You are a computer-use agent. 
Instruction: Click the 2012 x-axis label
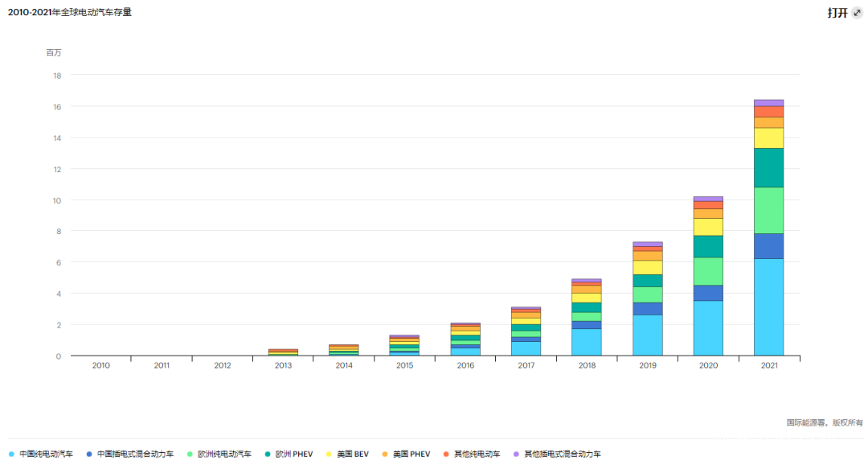[223, 365]
